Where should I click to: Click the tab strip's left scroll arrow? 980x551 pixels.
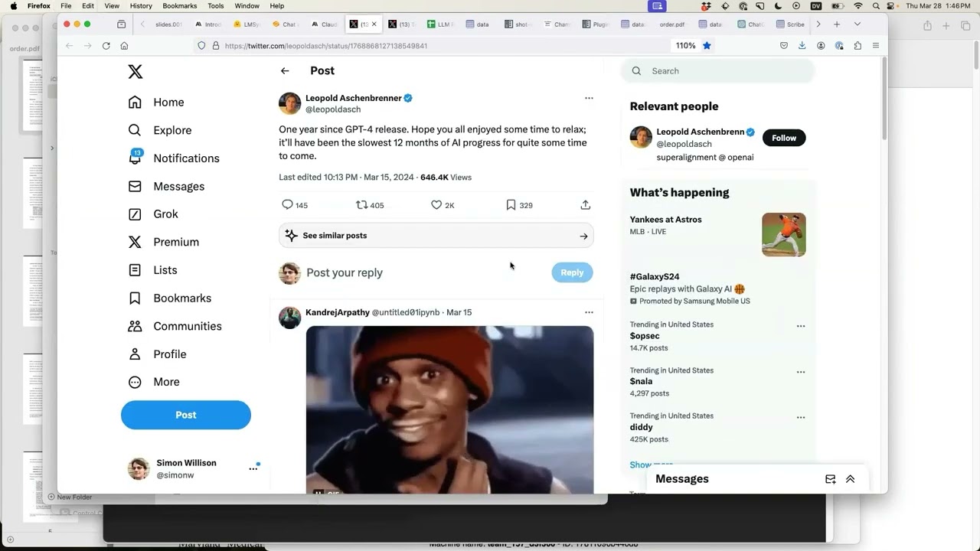coord(142,24)
